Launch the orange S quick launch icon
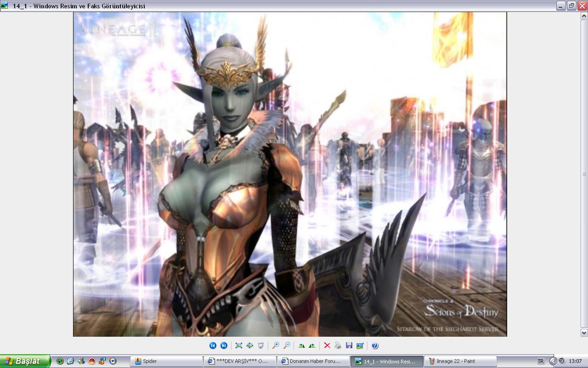This screenshot has height=368, width=588. pos(102,361)
